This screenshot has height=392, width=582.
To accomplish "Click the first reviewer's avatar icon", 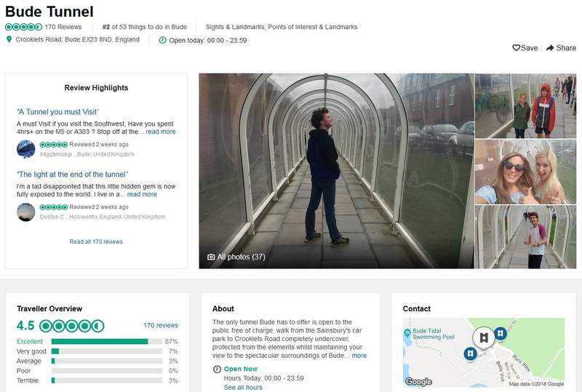I will click(25, 149).
